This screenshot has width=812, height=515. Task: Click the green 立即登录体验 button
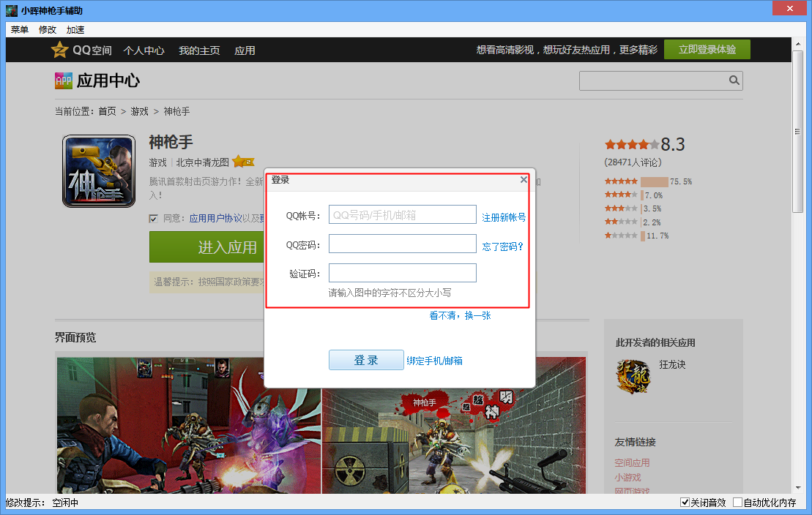pos(707,49)
